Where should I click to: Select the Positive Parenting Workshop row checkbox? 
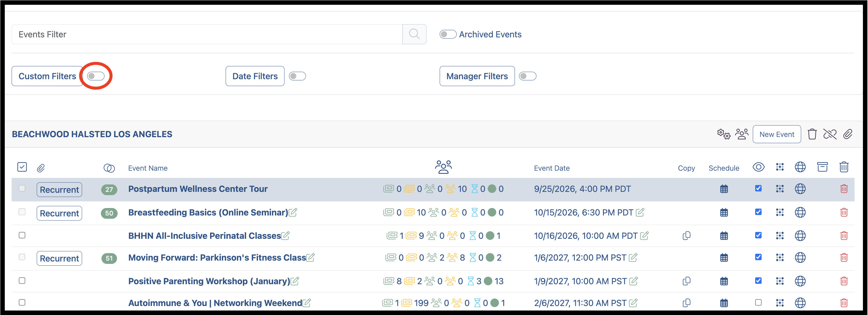22,281
